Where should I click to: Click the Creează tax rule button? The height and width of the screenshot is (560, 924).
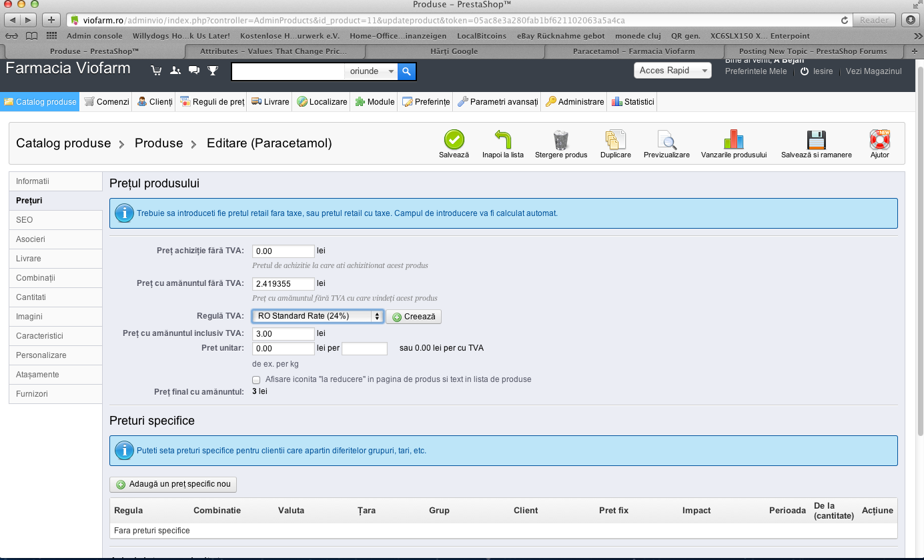tap(414, 317)
